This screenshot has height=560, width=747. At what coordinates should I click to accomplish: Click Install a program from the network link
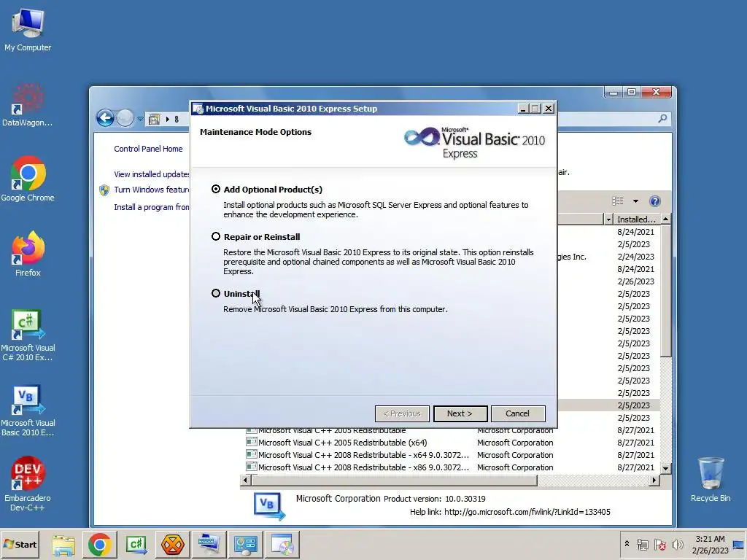pyautogui.click(x=152, y=207)
